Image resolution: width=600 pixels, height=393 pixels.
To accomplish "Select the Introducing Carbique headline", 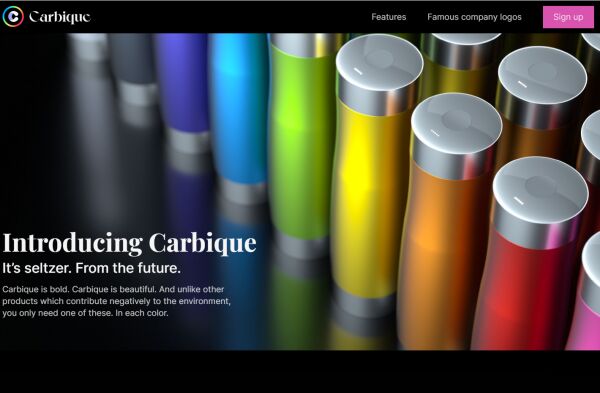I will 129,243.
